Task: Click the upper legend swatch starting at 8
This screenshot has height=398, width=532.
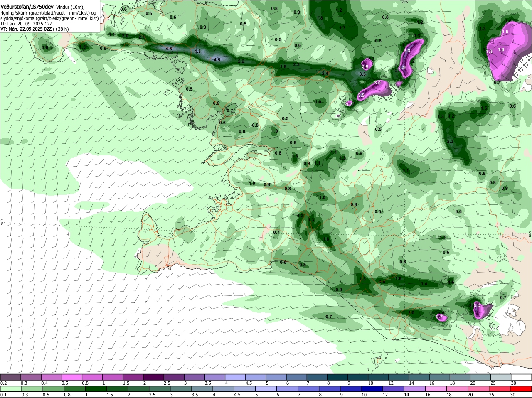Action: tap(337, 377)
